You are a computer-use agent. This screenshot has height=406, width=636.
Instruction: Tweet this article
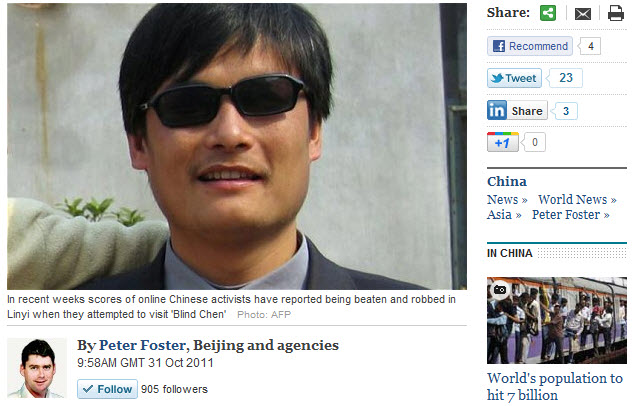point(514,78)
